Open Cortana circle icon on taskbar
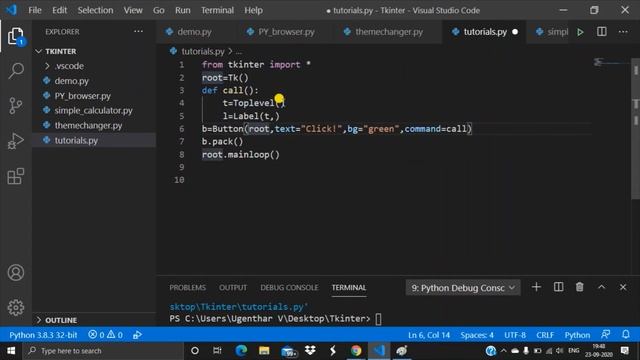 tap(195, 351)
